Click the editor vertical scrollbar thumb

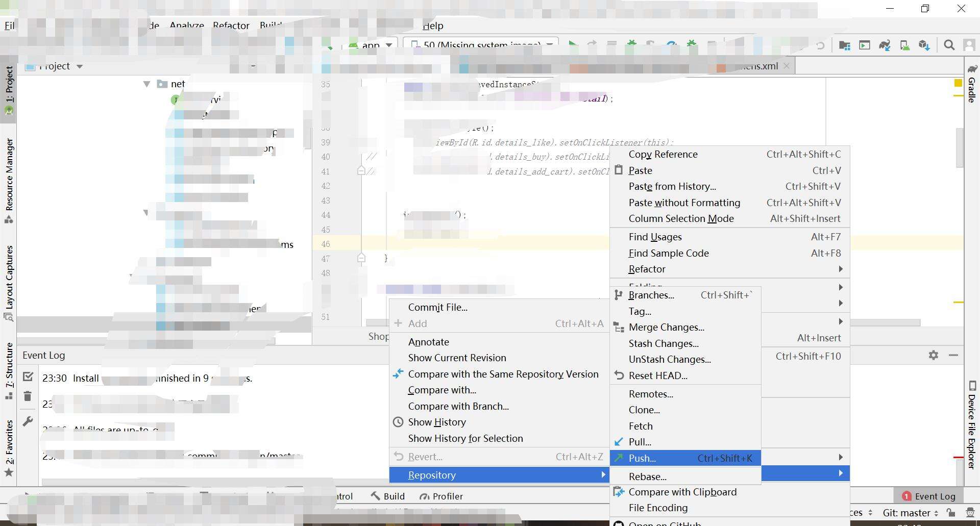[960, 147]
